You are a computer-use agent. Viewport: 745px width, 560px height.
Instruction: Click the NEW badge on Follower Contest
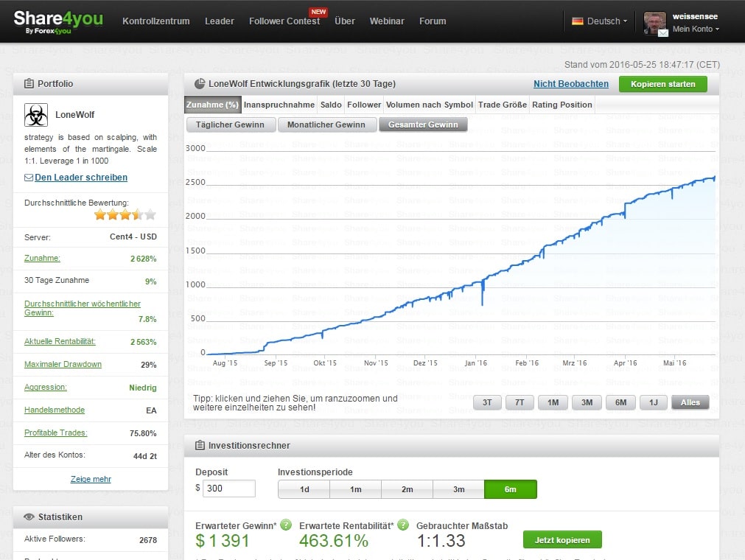point(318,12)
